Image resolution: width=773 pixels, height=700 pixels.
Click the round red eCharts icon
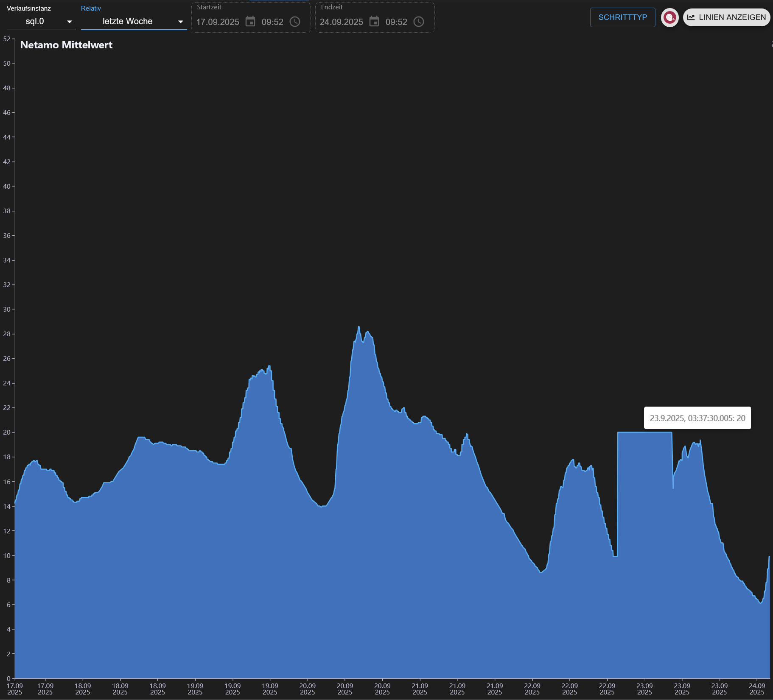click(x=669, y=17)
